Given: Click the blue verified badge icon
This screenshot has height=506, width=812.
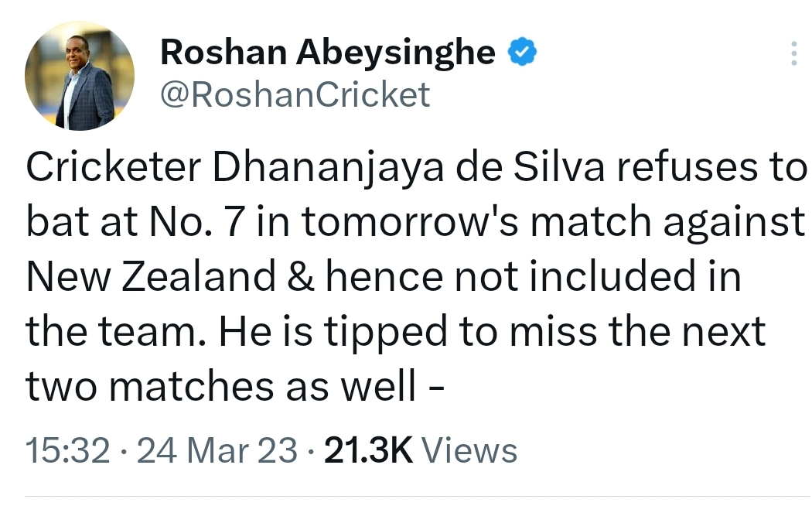Looking at the screenshot, I should [x=522, y=53].
